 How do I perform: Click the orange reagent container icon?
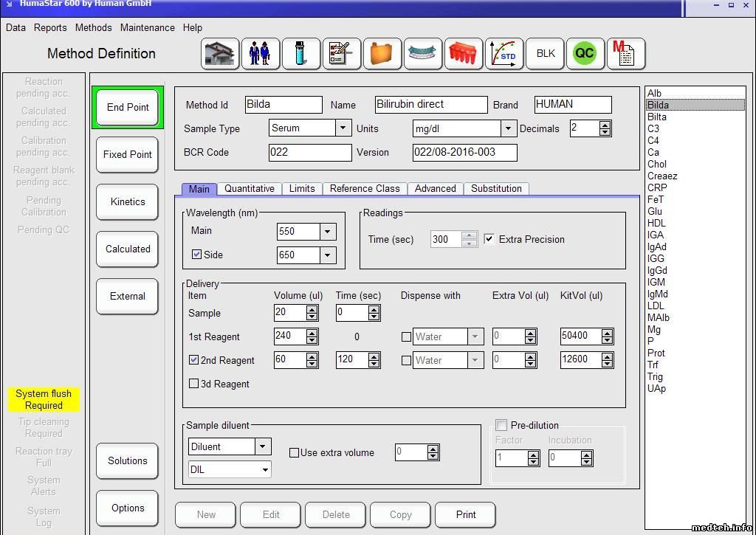pyautogui.click(x=382, y=54)
